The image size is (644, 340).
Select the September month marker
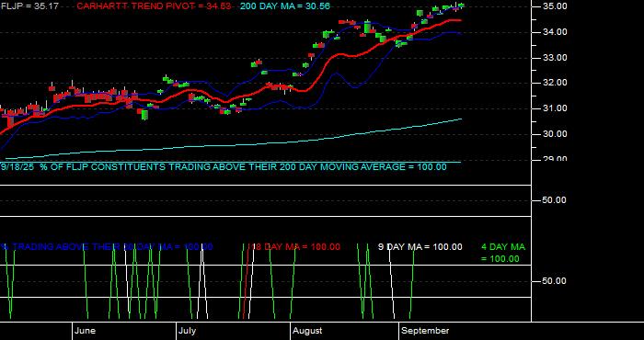tap(425, 331)
